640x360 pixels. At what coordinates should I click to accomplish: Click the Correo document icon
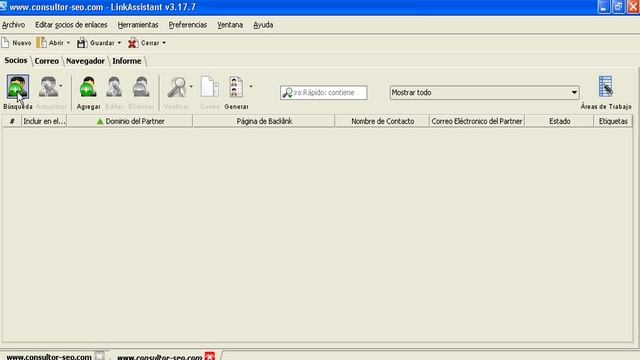click(209, 87)
